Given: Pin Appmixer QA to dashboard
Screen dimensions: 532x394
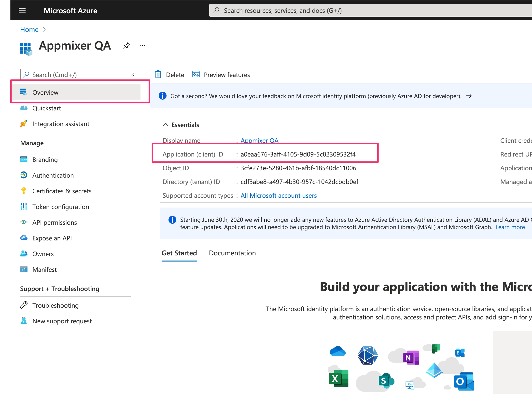Looking at the screenshot, I should (x=126, y=46).
